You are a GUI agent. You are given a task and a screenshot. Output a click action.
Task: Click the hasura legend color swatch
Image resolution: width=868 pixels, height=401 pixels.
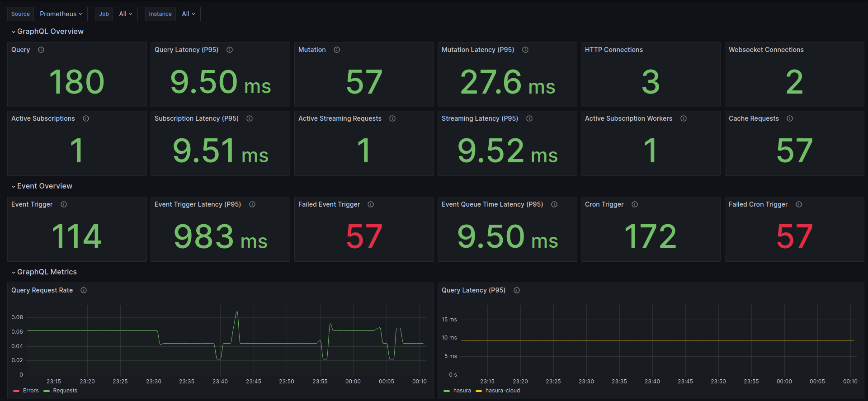447,391
